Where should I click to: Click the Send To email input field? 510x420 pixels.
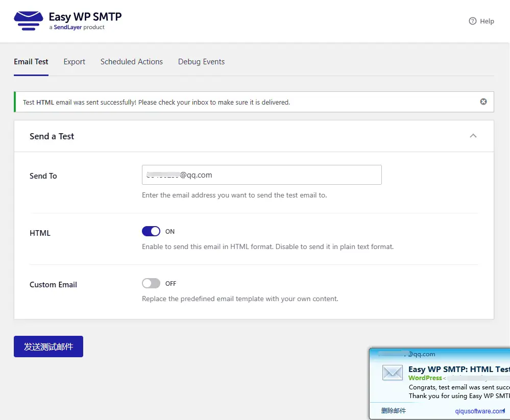click(261, 175)
